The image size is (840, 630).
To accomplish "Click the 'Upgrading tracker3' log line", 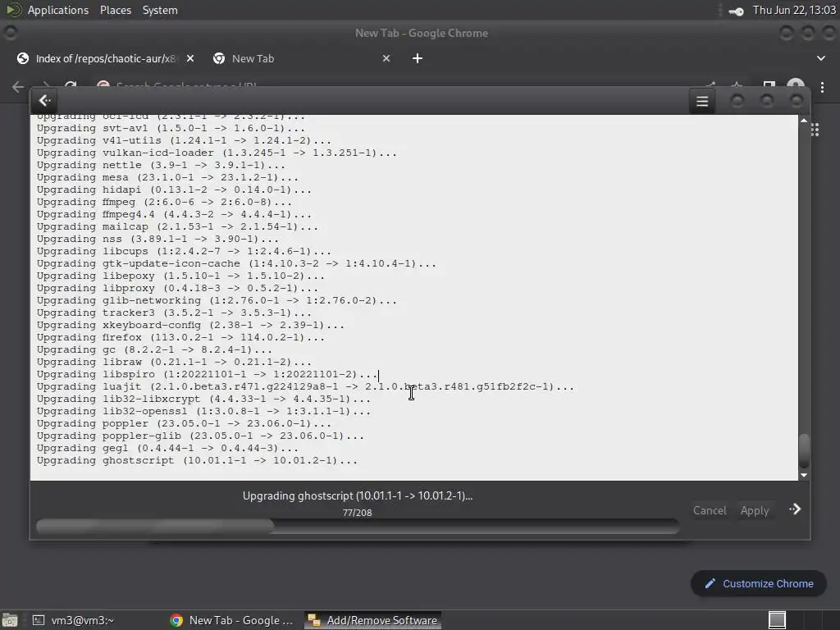I will click(x=174, y=313).
